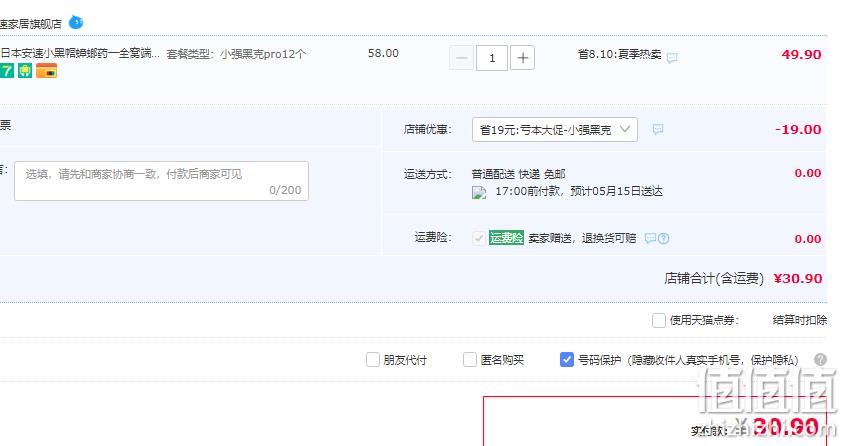Click the green 运费险 label tag
Viewport: 846px width, 446px height.
[506, 238]
